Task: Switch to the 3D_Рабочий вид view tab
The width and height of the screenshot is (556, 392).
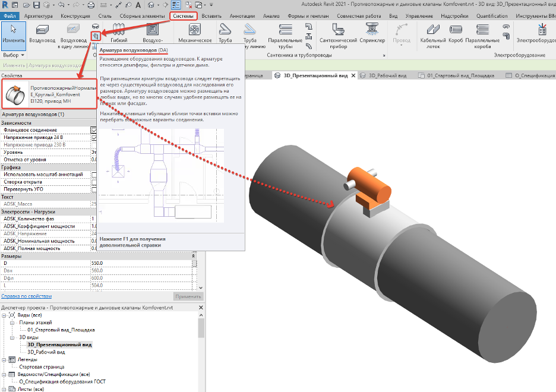Action: [x=383, y=75]
